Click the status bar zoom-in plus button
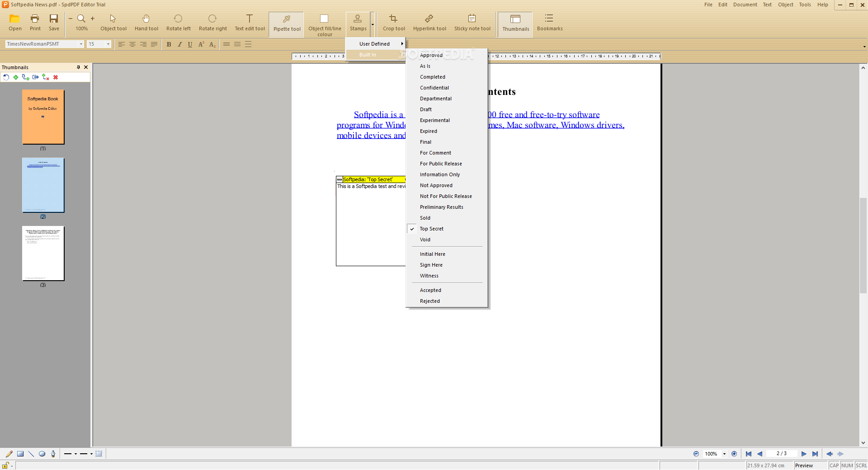Image resolution: width=868 pixels, height=470 pixels. click(734, 454)
